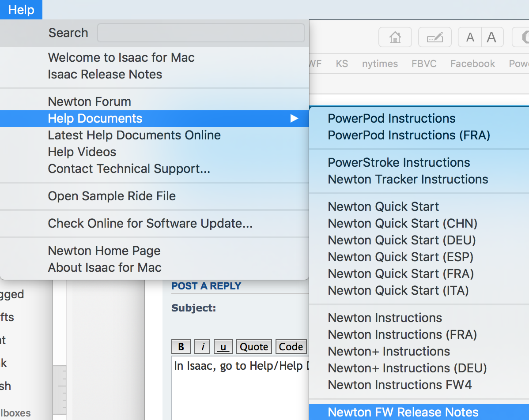Open Newton Forum menu item
The width and height of the screenshot is (529, 420).
point(155,102)
